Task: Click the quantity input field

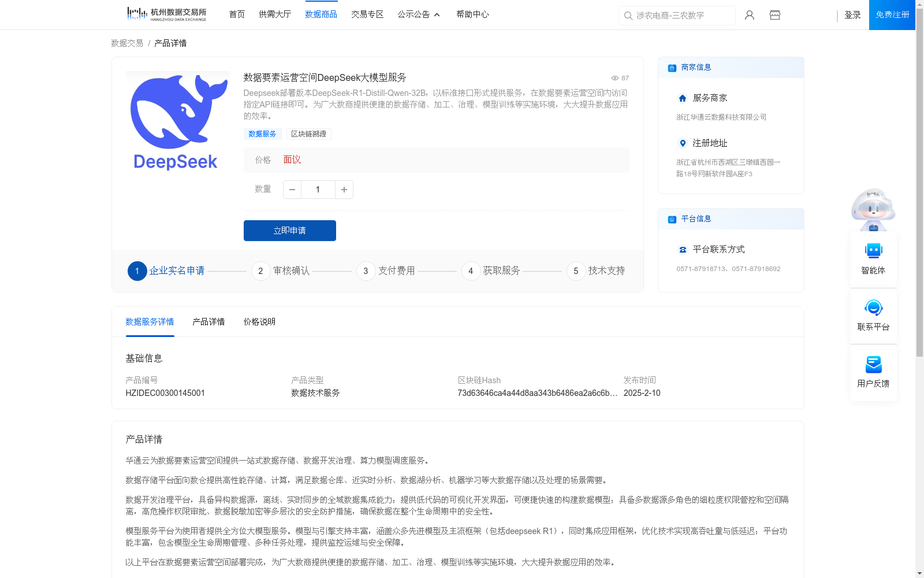Action: (318, 190)
